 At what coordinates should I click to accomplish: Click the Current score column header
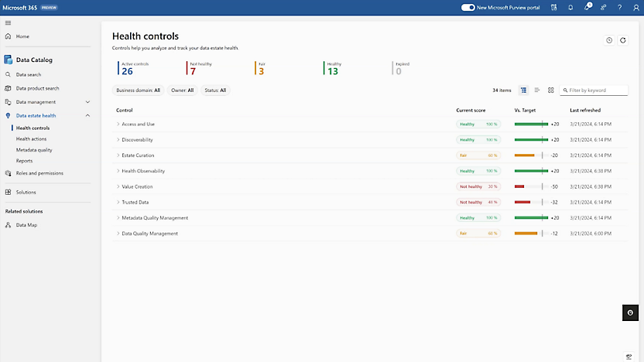(471, 110)
